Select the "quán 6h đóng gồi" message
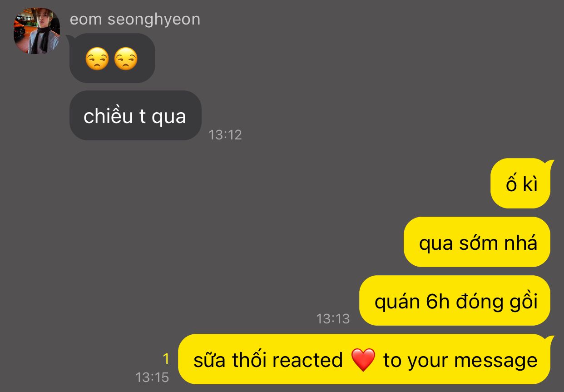The image size is (564, 392). tap(455, 300)
